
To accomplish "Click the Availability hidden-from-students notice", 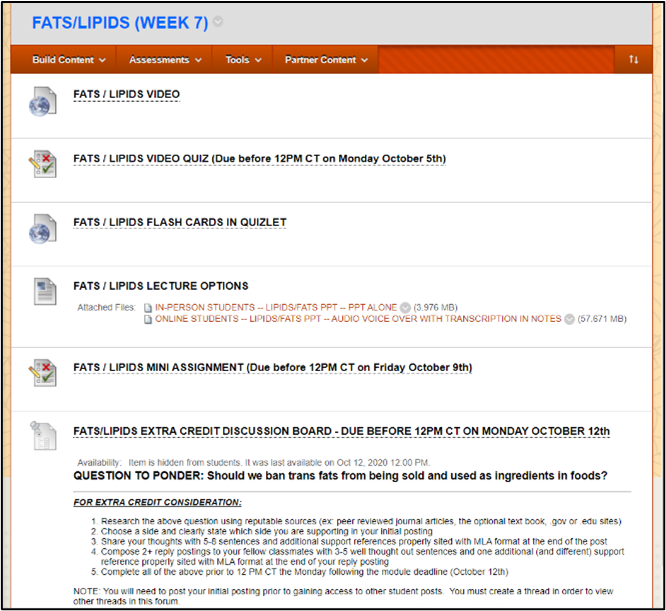I will 254,463.
